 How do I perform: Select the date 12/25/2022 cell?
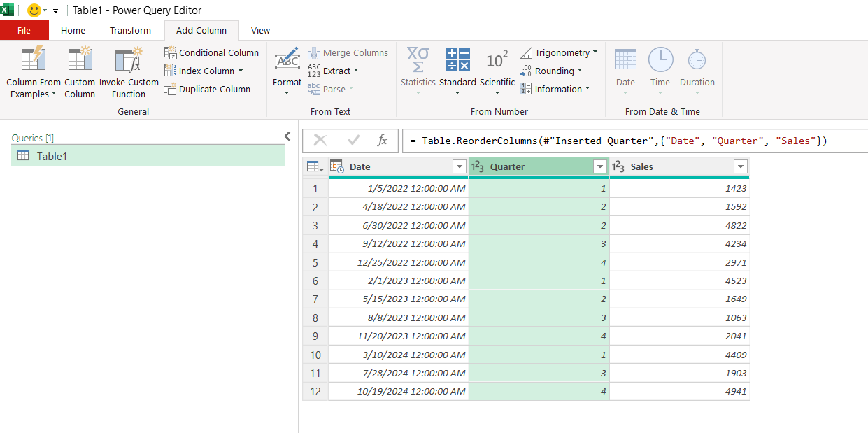coord(398,262)
